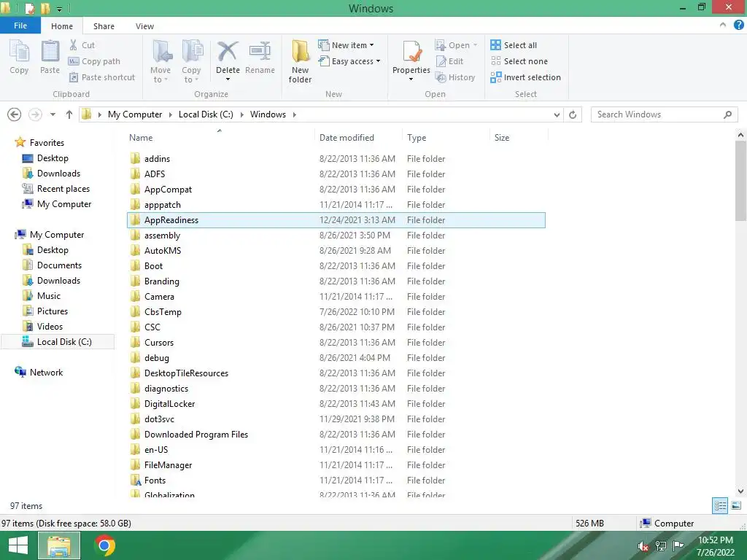Open the Delete options dropdown arrow
Image resolution: width=747 pixels, height=560 pixels.
(228, 79)
